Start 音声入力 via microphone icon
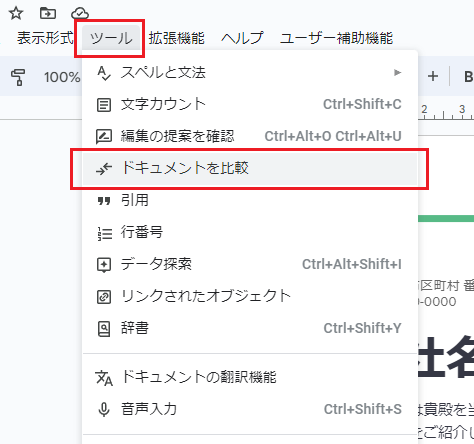 (x=250, y=409)
